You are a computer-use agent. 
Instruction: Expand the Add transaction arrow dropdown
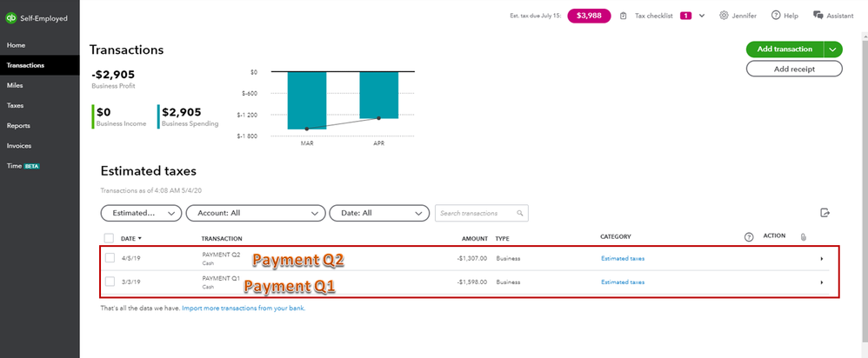pyautogui.click(x=833, y=50)
